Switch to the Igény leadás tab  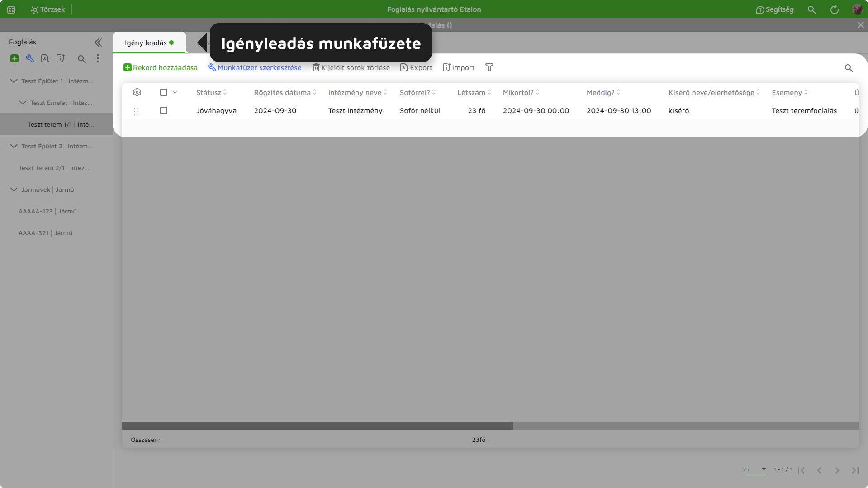149,43
